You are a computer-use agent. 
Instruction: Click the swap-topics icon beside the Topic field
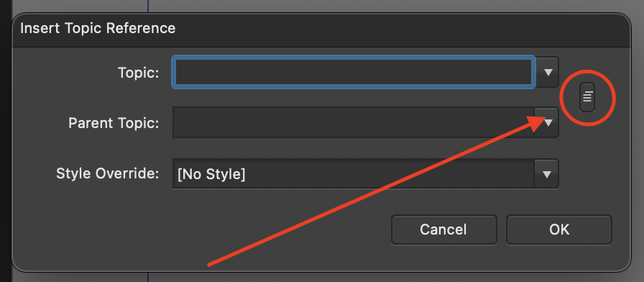point(587,97)
